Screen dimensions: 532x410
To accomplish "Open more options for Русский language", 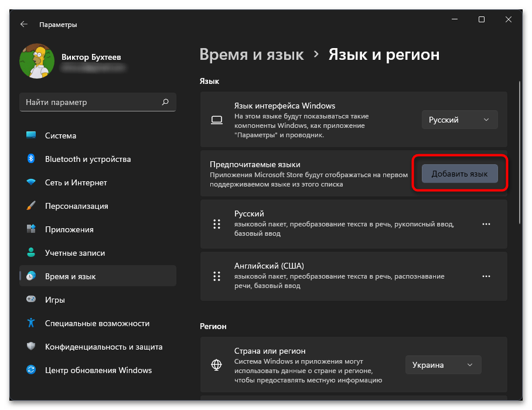I will click(486, 224).
